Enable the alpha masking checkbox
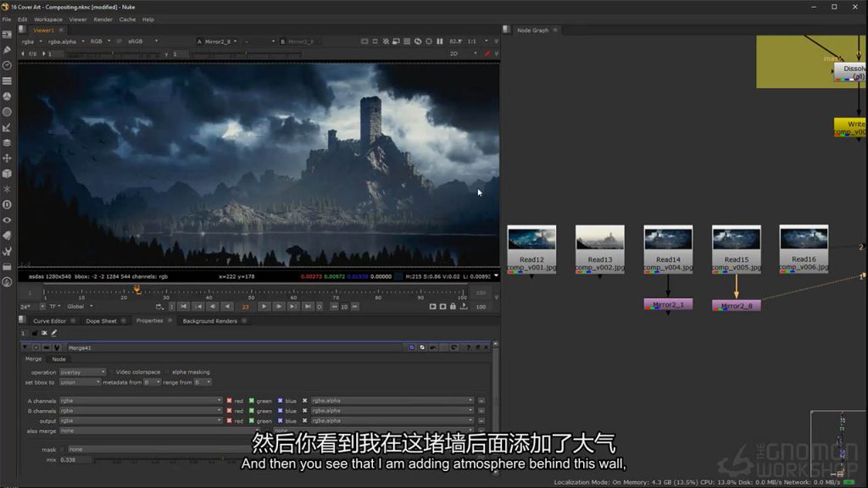The image size is (868, 488). pos(167,373)
